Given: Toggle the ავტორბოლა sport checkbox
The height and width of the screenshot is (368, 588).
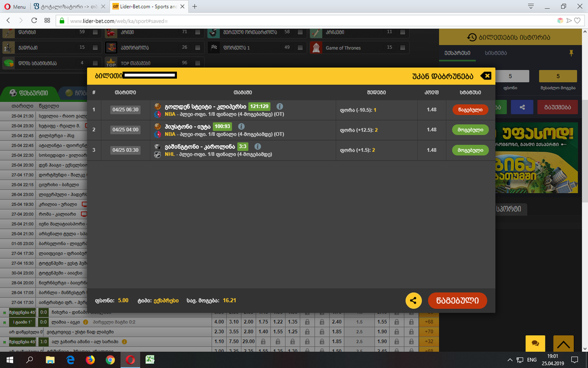Looking at the screenshot, I should 198,48.
